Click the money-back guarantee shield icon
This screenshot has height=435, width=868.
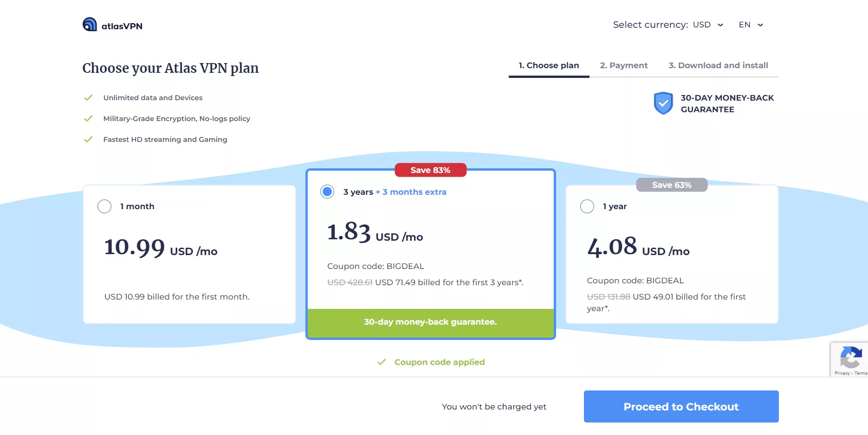(x=663, y=103)
